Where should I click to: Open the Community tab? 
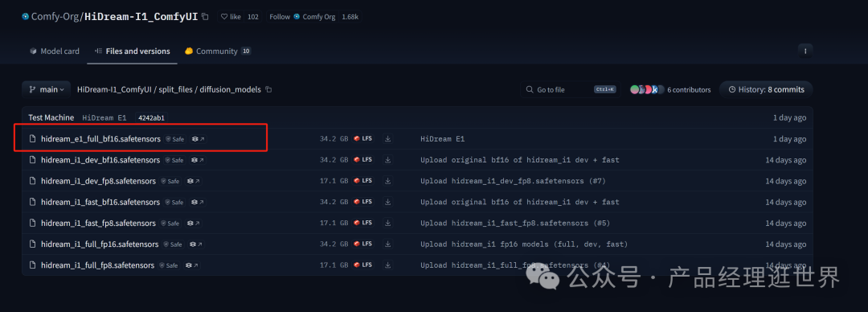tap(218, 51)
